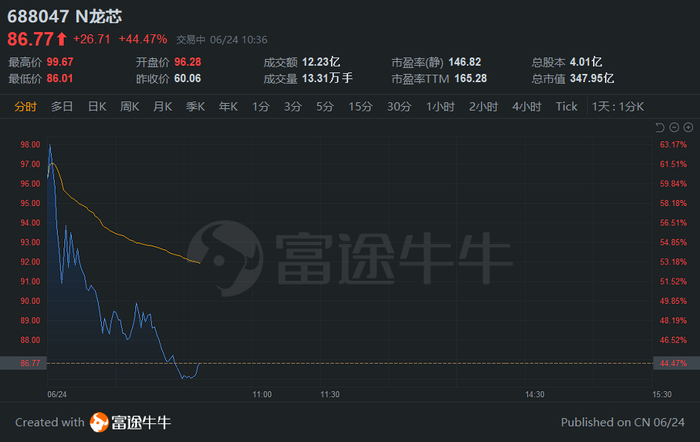Select the 季K quarterly chart tab
700x442 pixels.
[195, 106]
